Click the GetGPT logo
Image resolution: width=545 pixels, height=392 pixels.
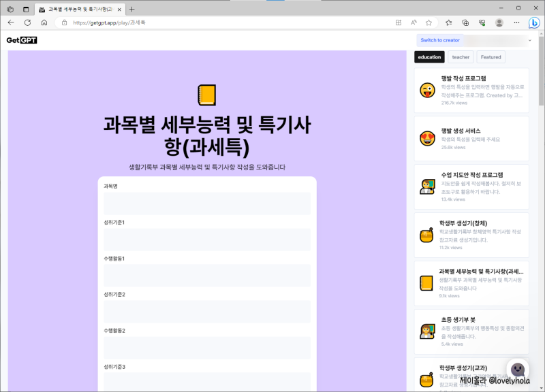point(21,40)
